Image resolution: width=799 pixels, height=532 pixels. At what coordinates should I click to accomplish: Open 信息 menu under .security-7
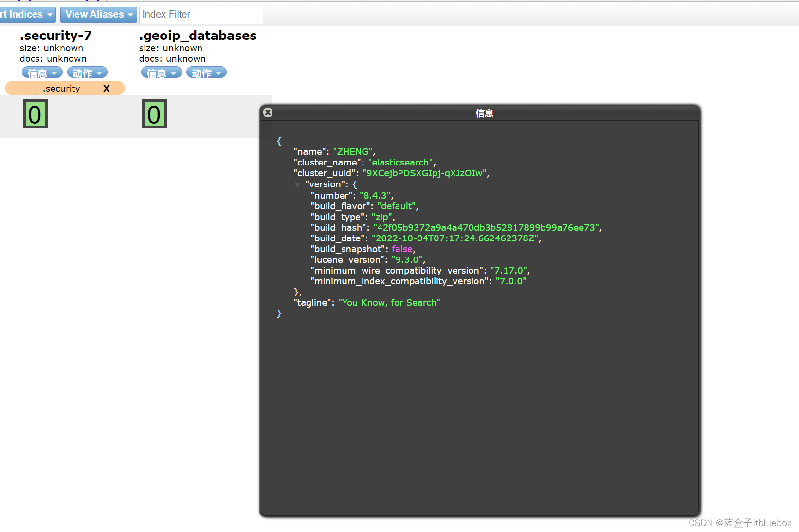pos(42,73)
